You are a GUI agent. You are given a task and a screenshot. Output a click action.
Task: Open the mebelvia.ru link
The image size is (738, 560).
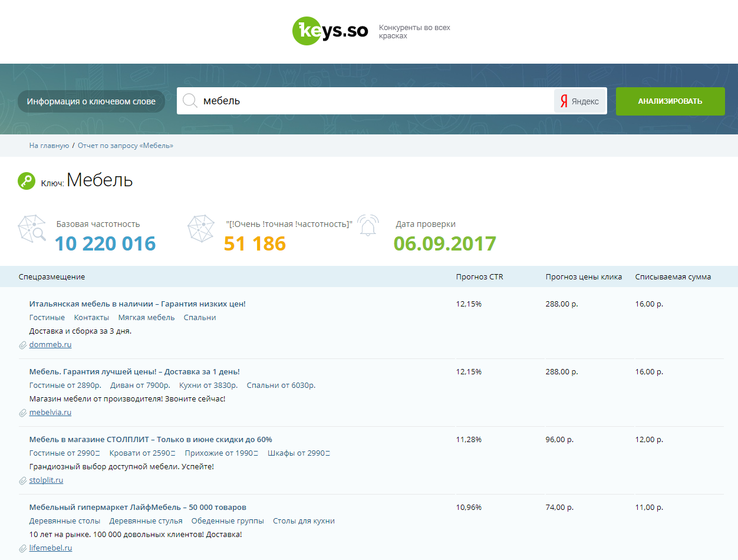[50, 413]
